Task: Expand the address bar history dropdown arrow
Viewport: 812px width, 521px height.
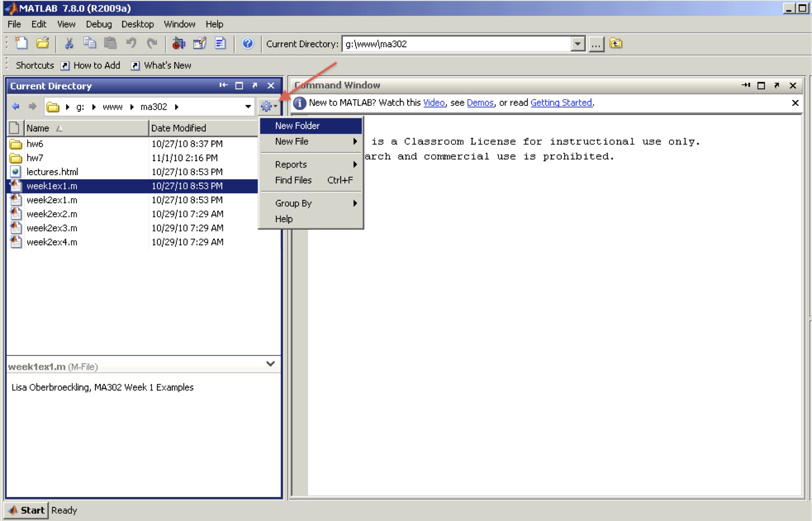Action: point(248,107)
